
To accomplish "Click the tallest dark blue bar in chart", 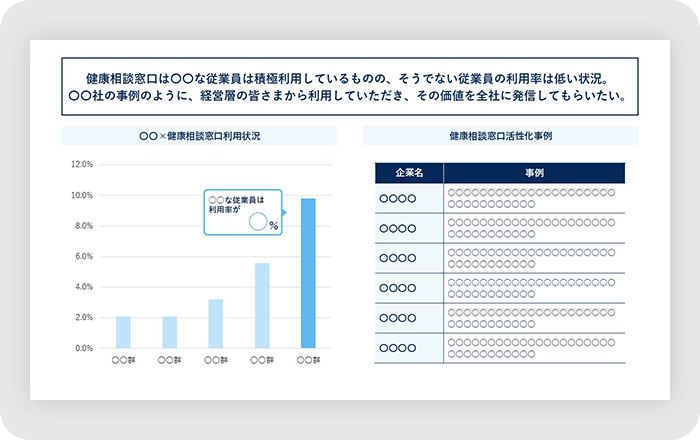I will click(308, 273).
